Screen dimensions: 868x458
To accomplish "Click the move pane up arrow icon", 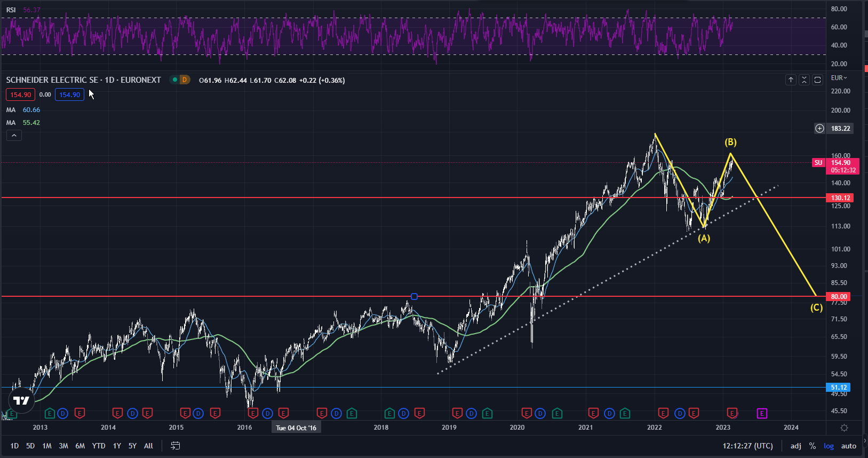I will click(791, 80).
